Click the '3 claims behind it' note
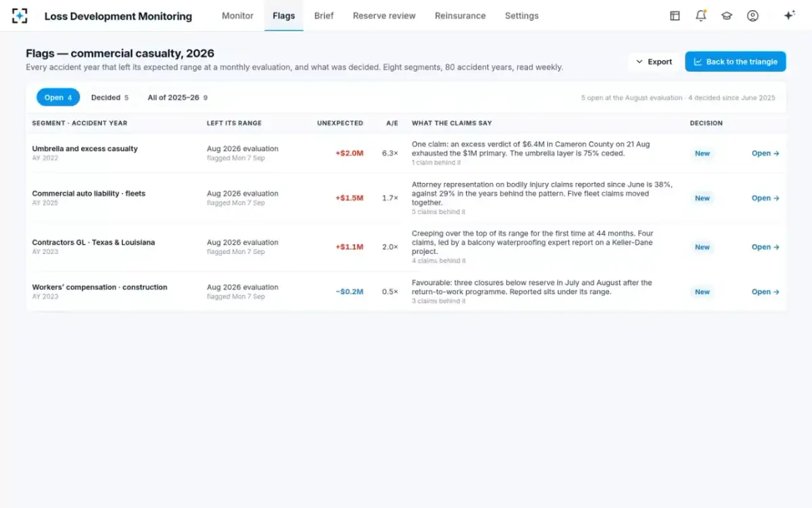 [438, 301]
